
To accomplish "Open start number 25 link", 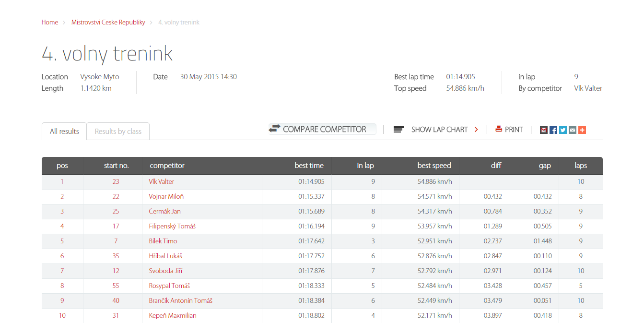I will [x=116, y=212].
